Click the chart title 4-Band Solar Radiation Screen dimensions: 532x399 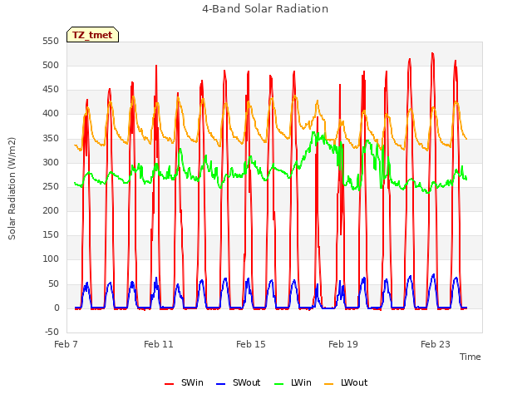point(265,9)
